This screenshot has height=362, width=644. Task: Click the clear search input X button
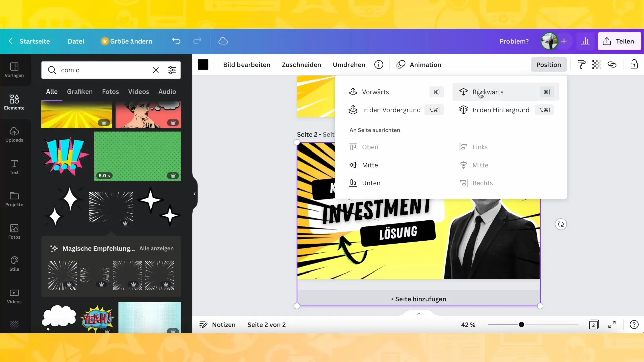coord(156,70)
